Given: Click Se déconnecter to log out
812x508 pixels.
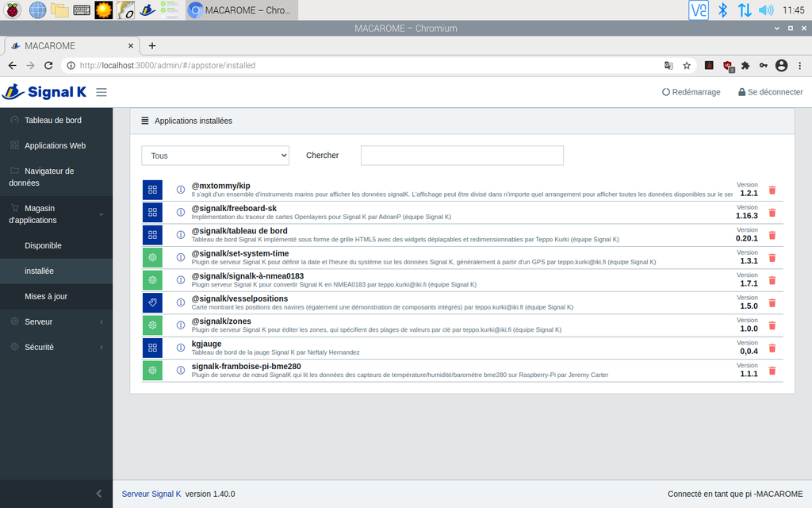Looking at the screenshot, I should pos(770,92).
